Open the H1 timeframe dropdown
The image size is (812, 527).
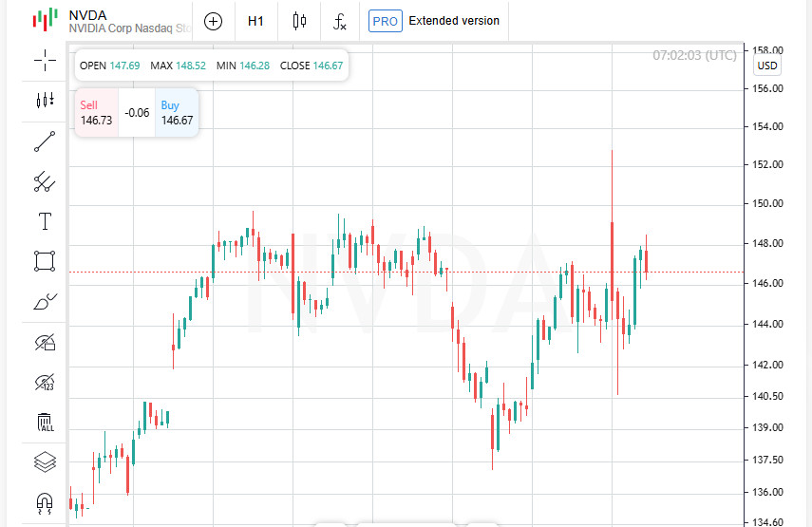tap(255, 21)
